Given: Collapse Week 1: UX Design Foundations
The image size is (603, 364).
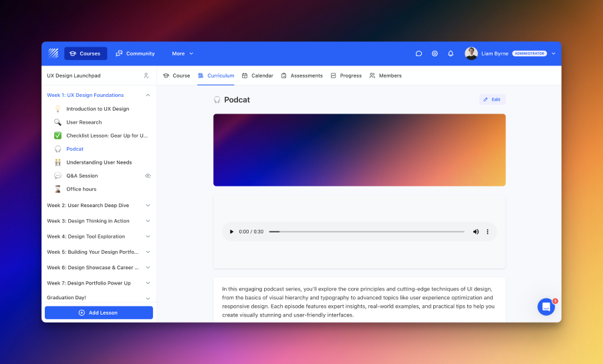Looking at the screenshot, I should click(x=148, y=96).
